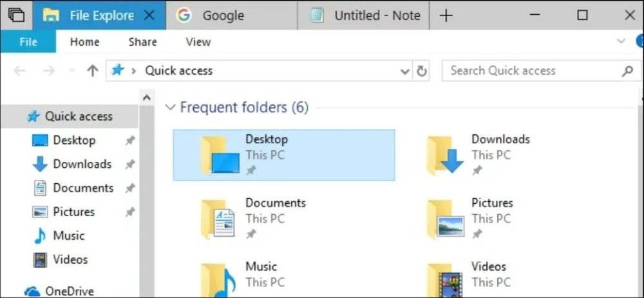Switch to the Google tab

coord(232,15)
